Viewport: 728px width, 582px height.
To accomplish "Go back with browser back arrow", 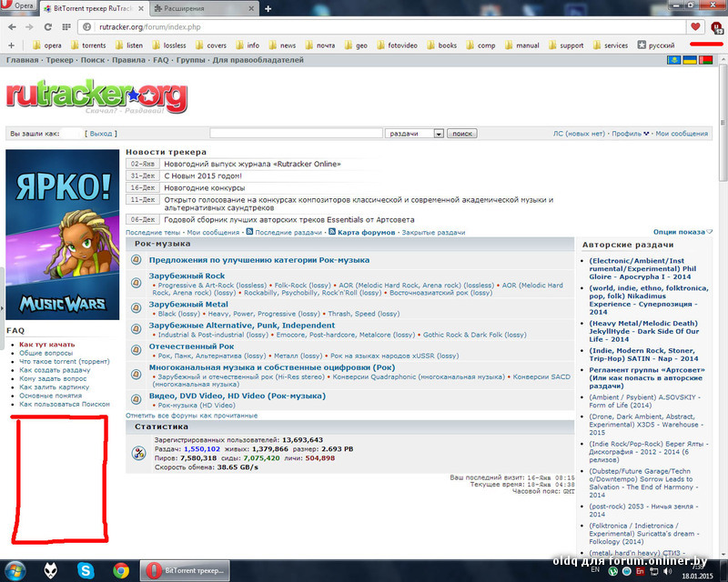I will 12,27.
